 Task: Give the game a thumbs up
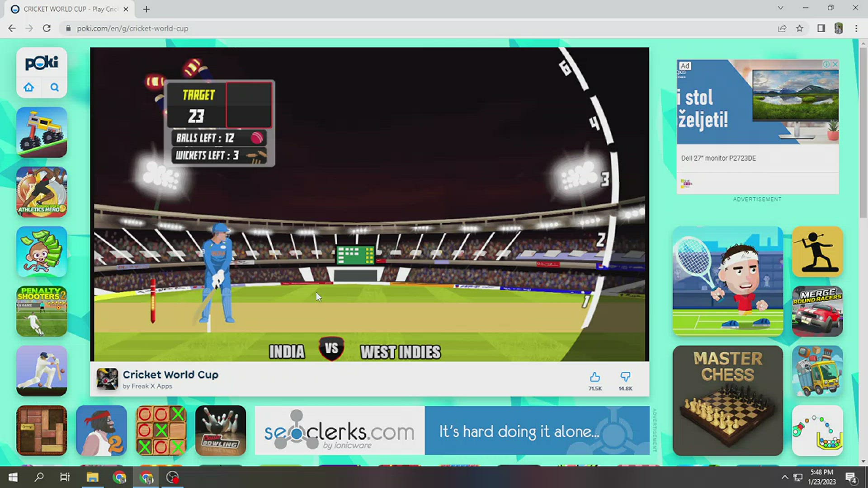(594, 377)
